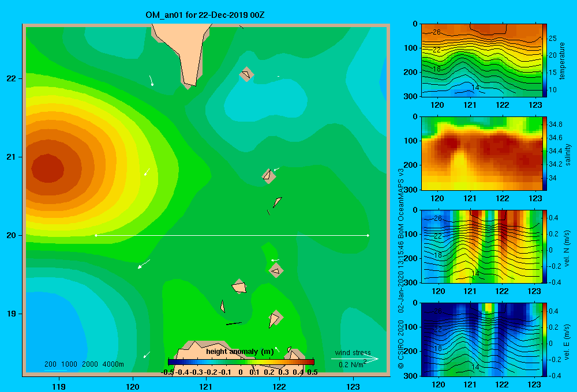Click longitude label 122 under the main map
The image size is (577, 392).
(x=279, y=386)
